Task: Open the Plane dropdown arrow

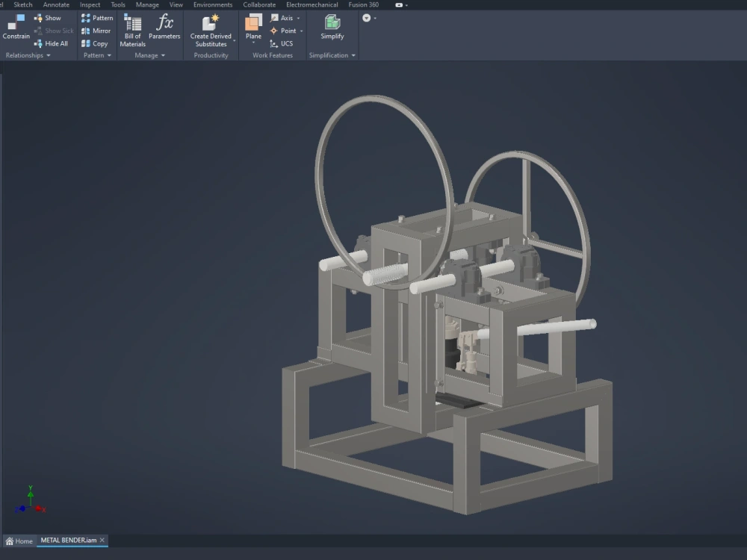Action: (253, 43)
